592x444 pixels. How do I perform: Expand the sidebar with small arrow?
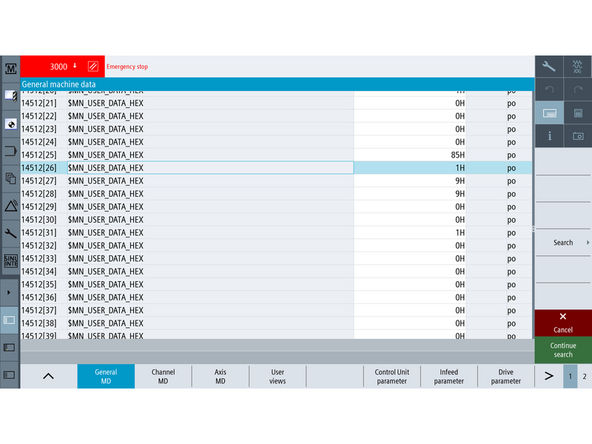9,293
